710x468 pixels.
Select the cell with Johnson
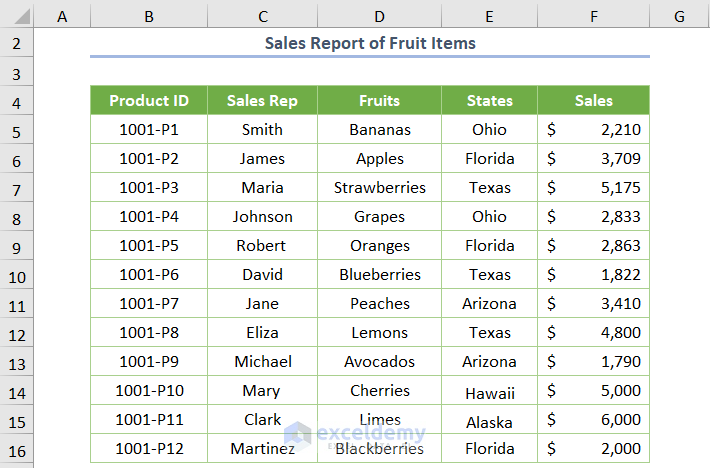(262, 216)
